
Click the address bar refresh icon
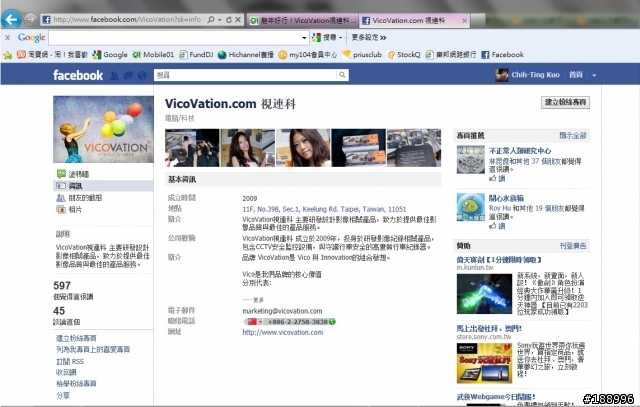(x=229, y=19)
